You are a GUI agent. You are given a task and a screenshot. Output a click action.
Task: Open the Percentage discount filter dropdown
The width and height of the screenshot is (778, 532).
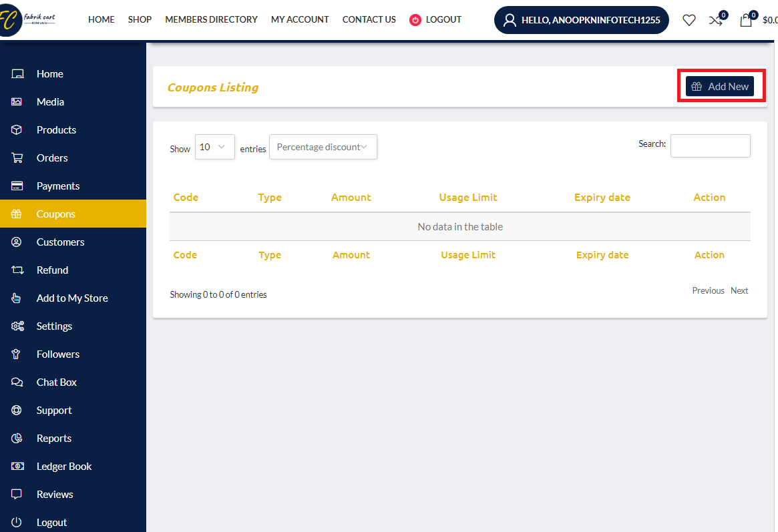pos(323,147)
